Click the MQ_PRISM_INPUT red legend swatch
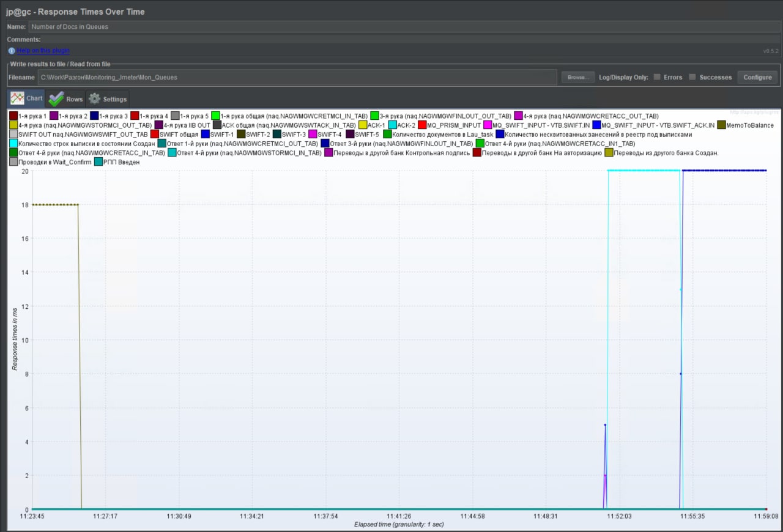 click(422, 125)
